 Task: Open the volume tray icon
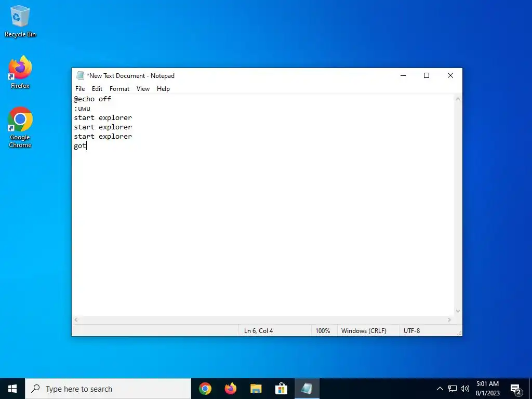(465, 389)
